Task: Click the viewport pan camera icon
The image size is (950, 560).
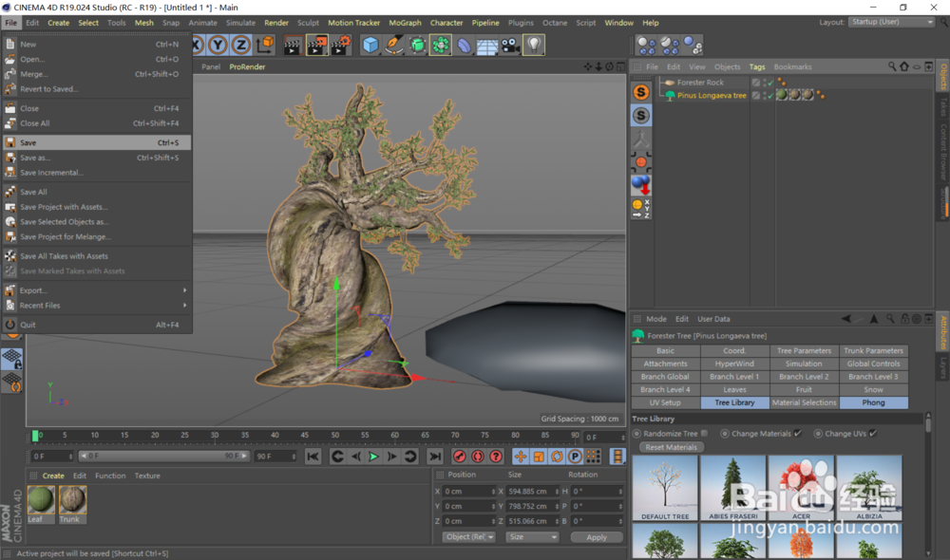Action: [587, 66]
